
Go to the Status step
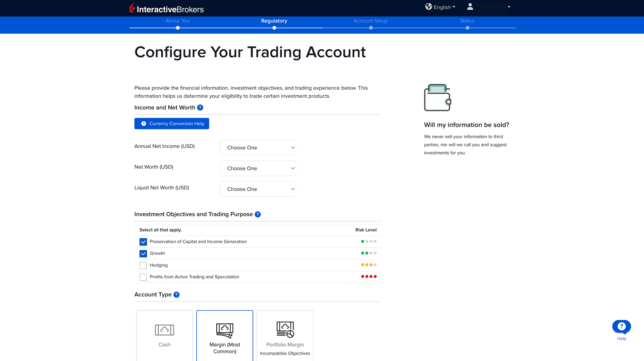[x=467, y=21]
